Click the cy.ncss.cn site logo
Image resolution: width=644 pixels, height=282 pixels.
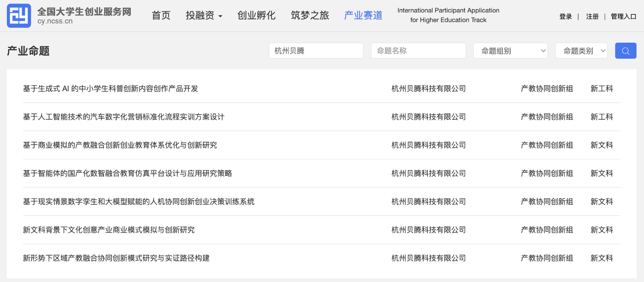tap(19, 16)
